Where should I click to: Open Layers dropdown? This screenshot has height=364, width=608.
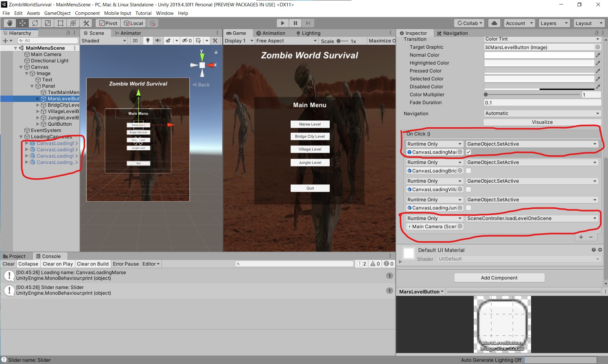(554, 23)
